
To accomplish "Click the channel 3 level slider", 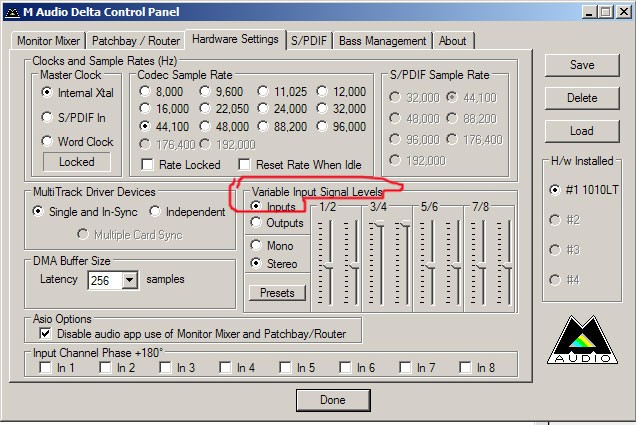I will coord(380,223).
